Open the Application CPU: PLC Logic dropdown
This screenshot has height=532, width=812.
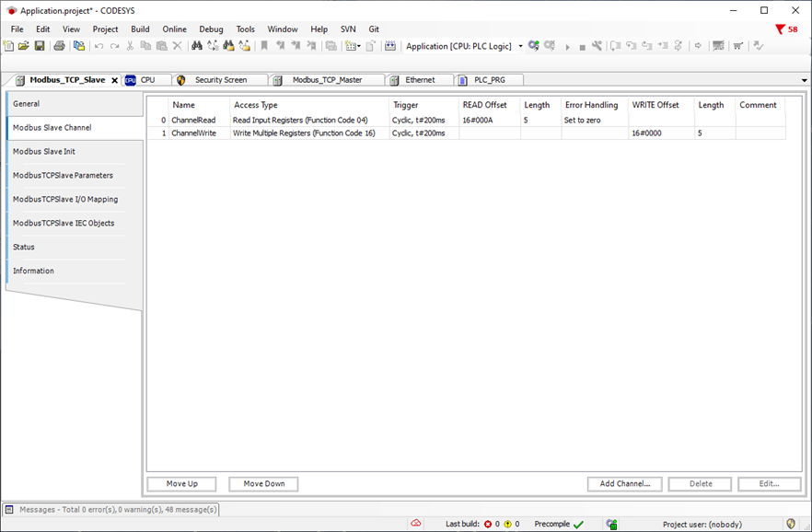(x=520, y=46)
